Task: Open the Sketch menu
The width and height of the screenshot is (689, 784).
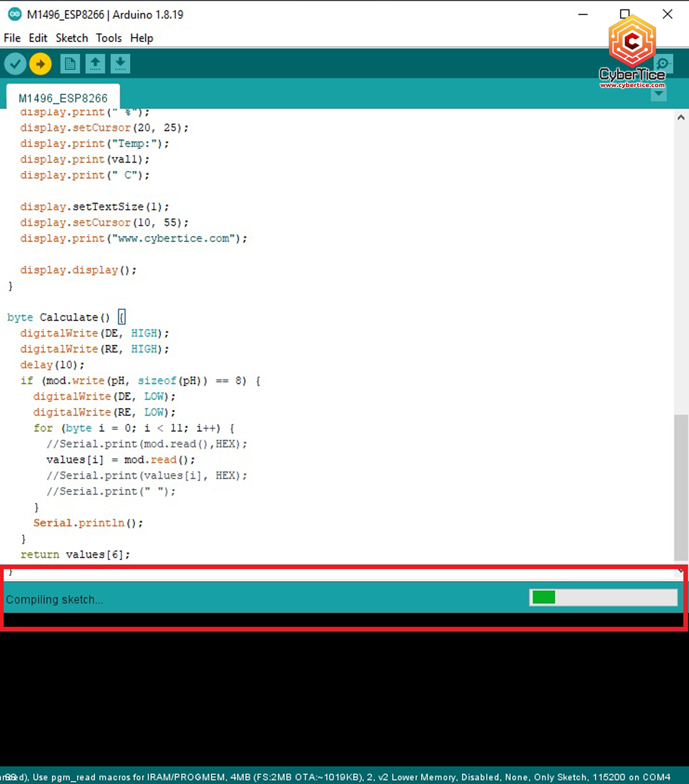Action: coord(72,38)
